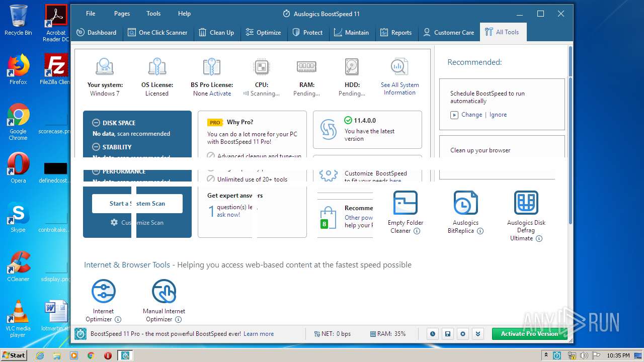Show info for Empty Folder Cleaner
This screenshot has width=644, height=362.
[417, 231]
